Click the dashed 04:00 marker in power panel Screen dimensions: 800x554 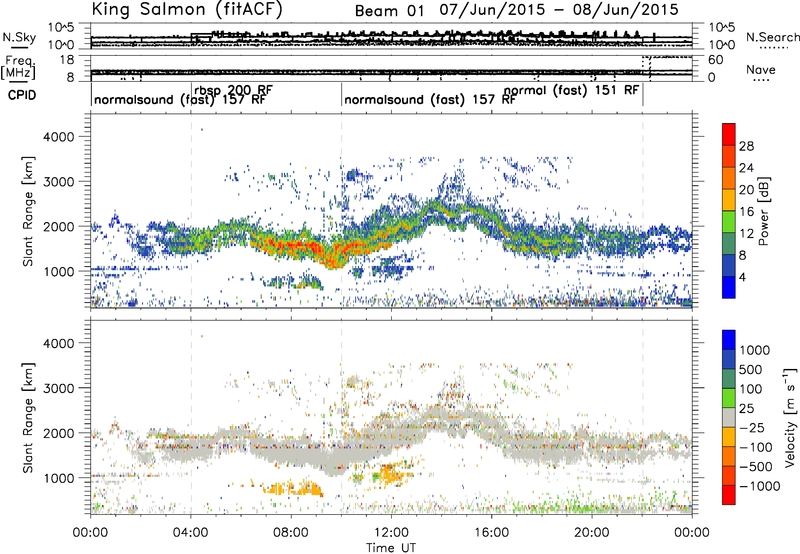(191, 211)
